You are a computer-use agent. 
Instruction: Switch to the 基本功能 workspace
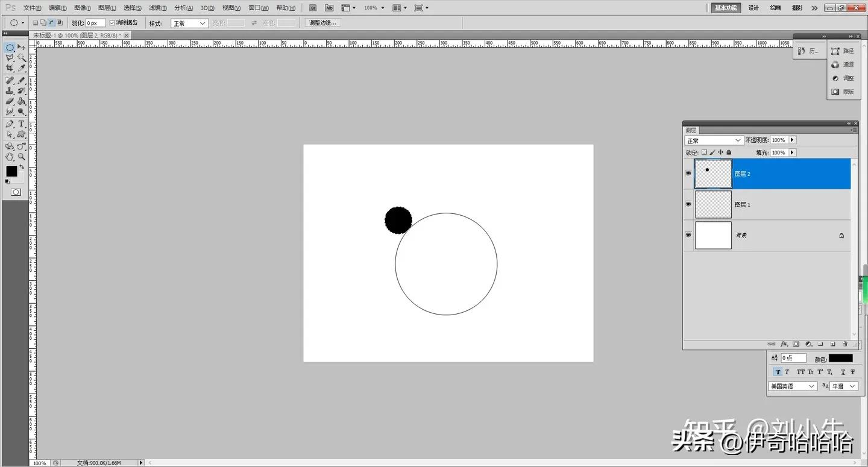coord(725,8)
